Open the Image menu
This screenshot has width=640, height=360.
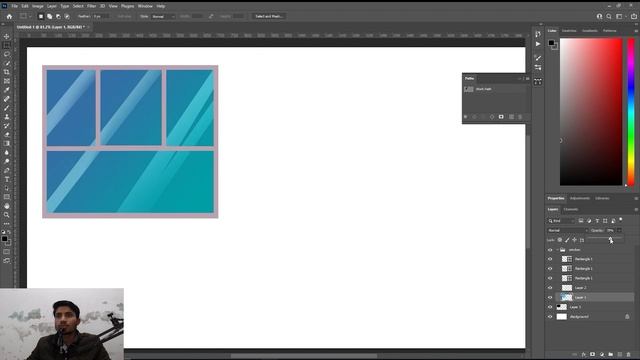[38, 6]
